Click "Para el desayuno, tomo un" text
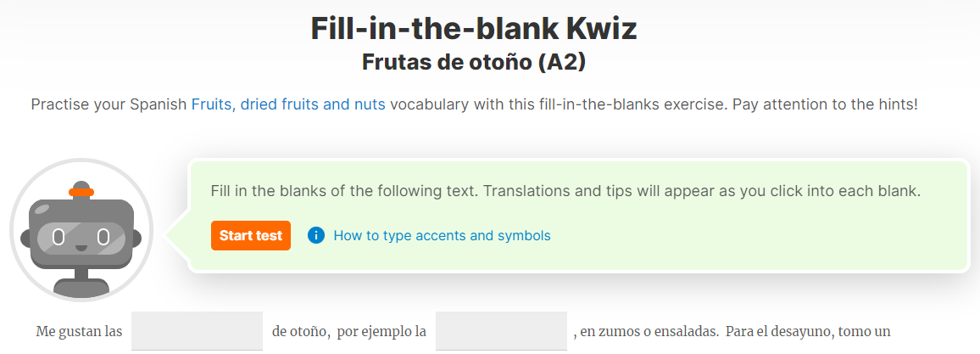This screenshot has width=980, height=354. [x=808, y=331]
